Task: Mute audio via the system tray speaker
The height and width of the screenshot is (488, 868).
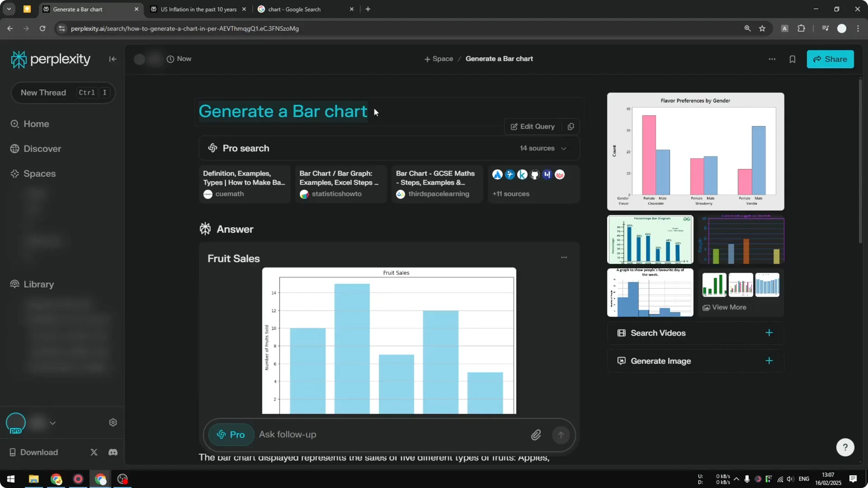Action: 790,480
